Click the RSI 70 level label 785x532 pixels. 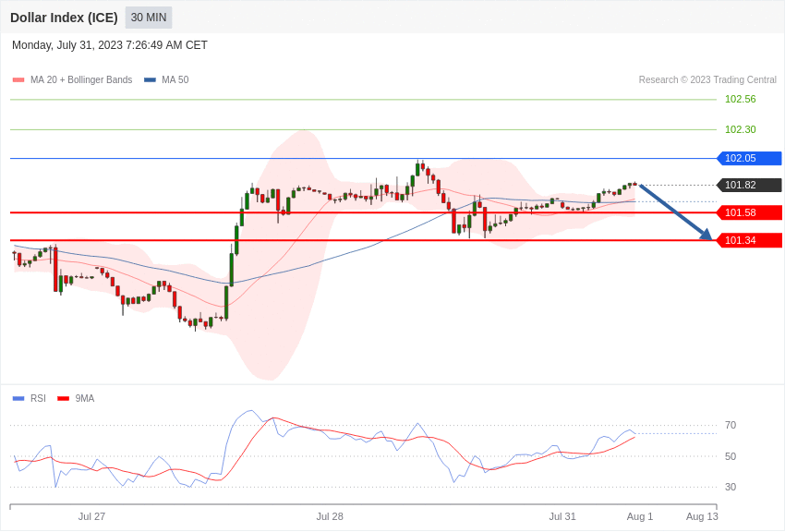(x=731, y=426)
